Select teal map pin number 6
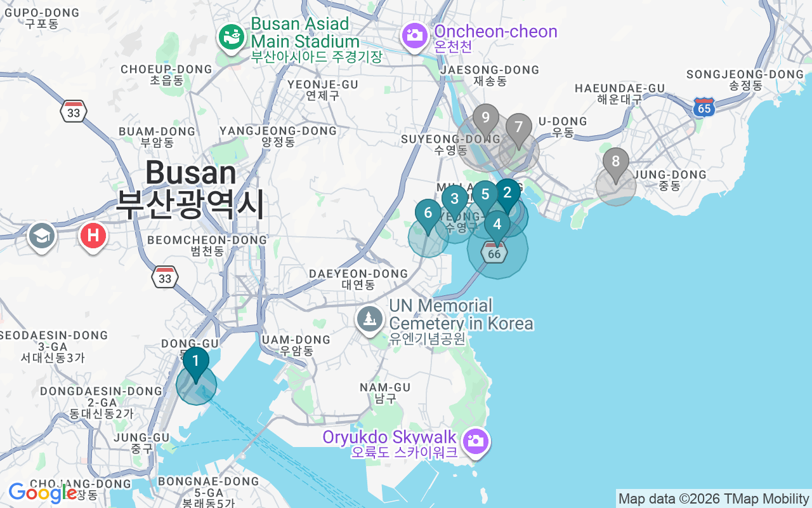Screen dimensions: 812x508 pos(428,216)
